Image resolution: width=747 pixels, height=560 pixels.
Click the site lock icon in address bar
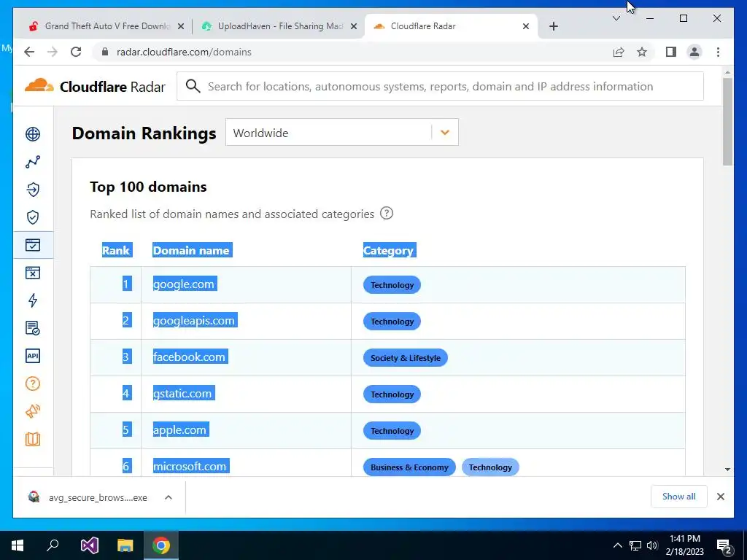point(105,52)
